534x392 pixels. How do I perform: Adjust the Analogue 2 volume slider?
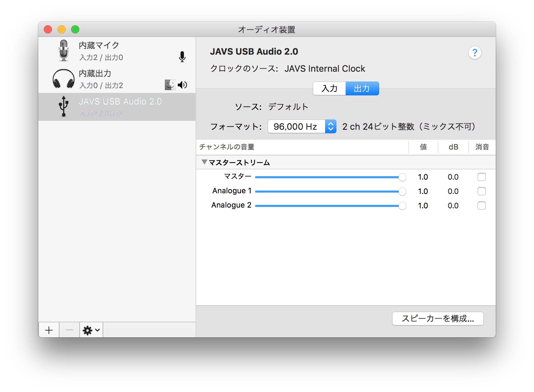point(331,206)
